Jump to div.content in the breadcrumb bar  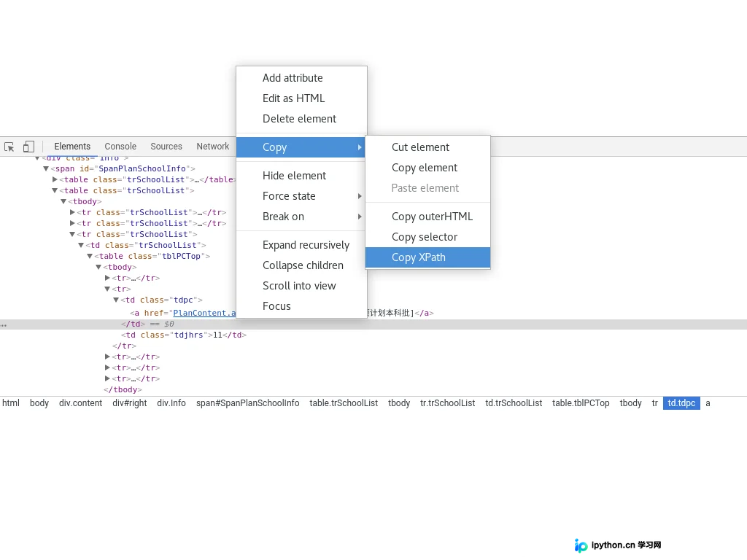(x=80, y=403)
